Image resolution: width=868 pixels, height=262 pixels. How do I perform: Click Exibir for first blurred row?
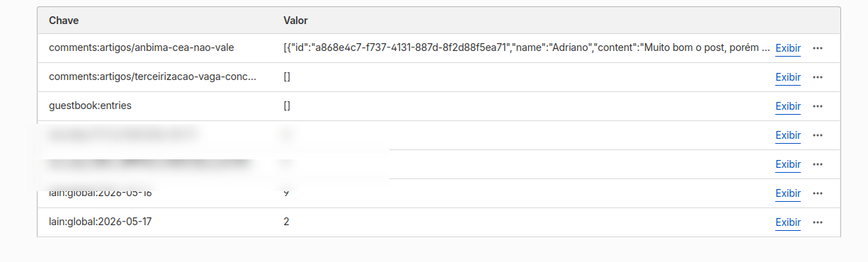click(x=788, y=135)
